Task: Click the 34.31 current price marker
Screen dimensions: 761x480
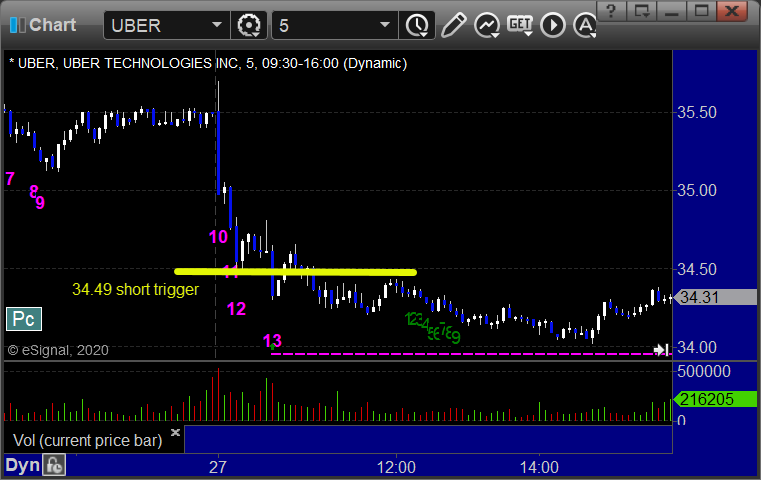Action: tap(716, 297)
